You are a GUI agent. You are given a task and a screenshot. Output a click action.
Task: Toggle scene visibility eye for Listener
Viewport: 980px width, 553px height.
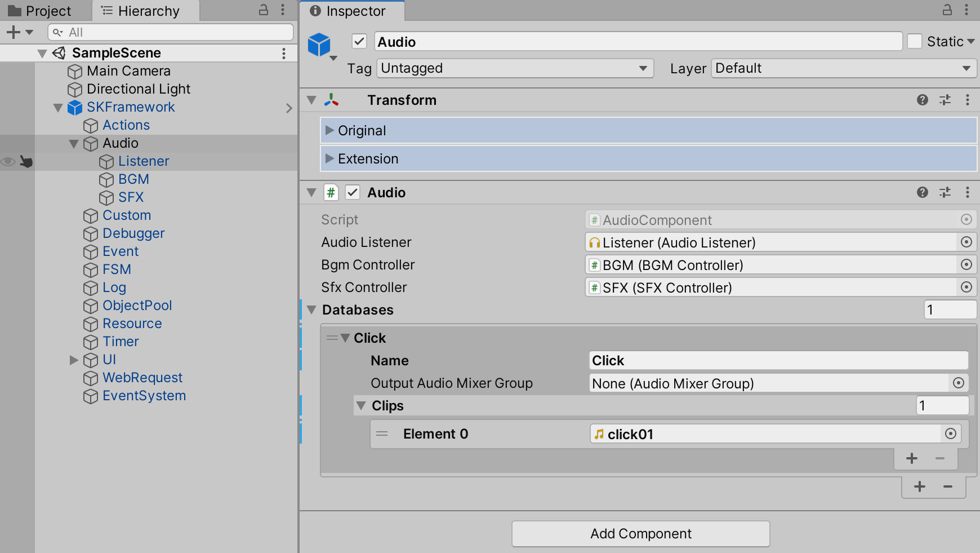coord(8,162)
